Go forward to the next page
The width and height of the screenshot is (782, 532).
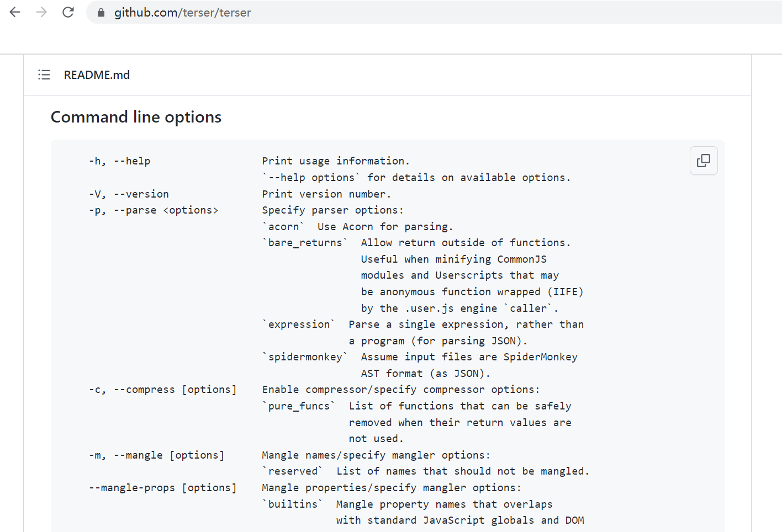41,12
